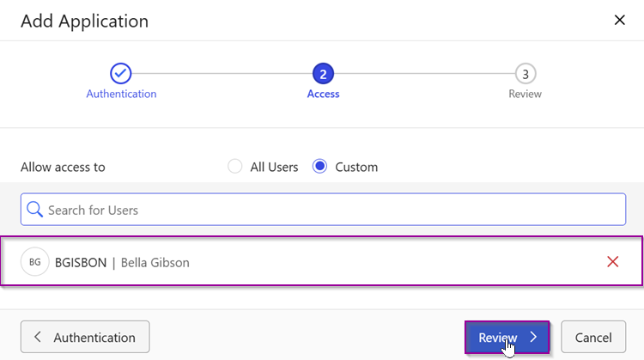Select the BGISBON Bella Gibson row

click(x=322, y=261)
